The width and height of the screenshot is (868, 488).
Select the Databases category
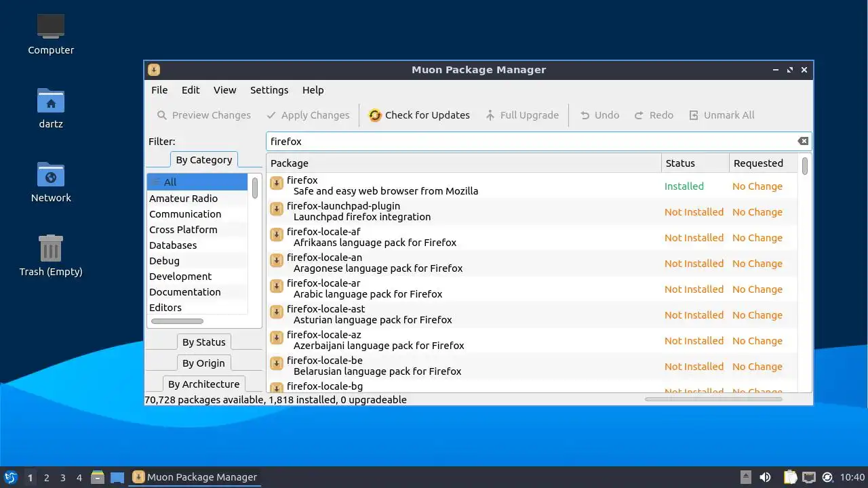pos(197,245)
